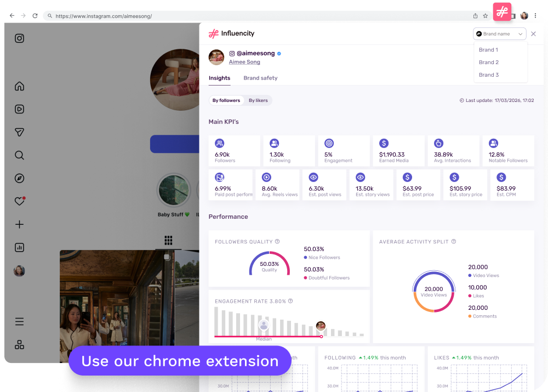Screen dimensions: 548x392
Task: Click the create plus icon
Action: click(x=20, y=224)
